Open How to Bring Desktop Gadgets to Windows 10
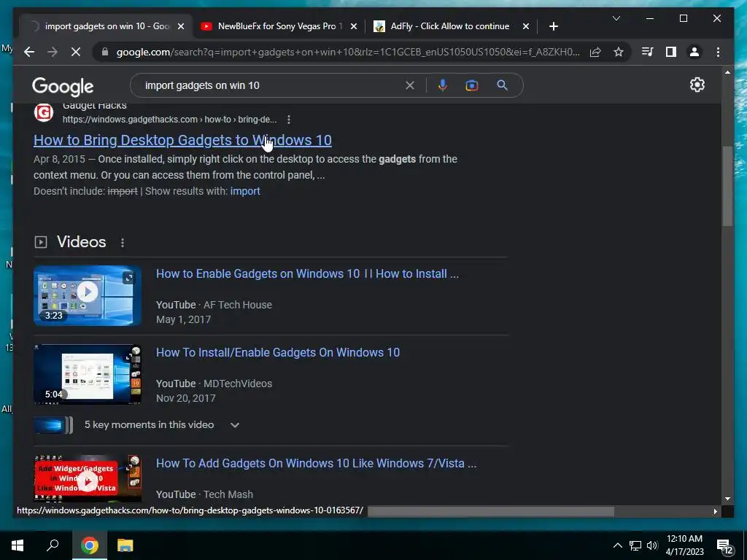Image resolution: width=747 pixels, height=560 pixels. 182,140
